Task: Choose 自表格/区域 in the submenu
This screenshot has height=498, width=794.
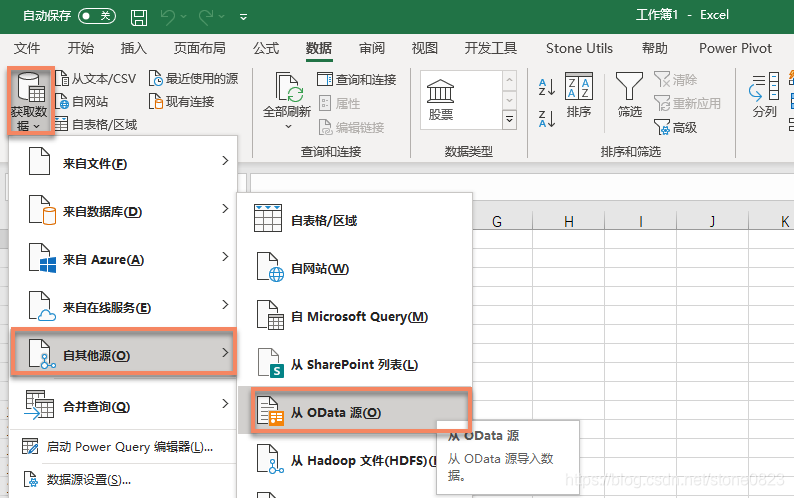Action: coord(355,220)
